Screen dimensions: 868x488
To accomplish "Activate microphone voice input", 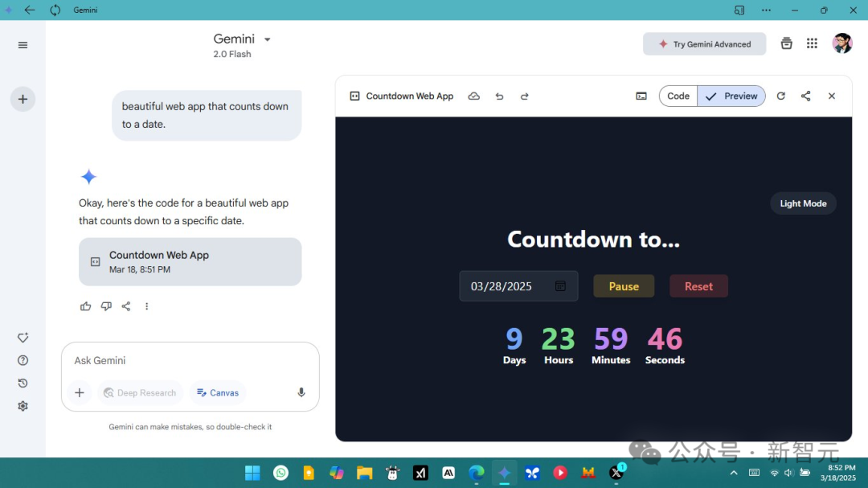I will coord(301,392).
